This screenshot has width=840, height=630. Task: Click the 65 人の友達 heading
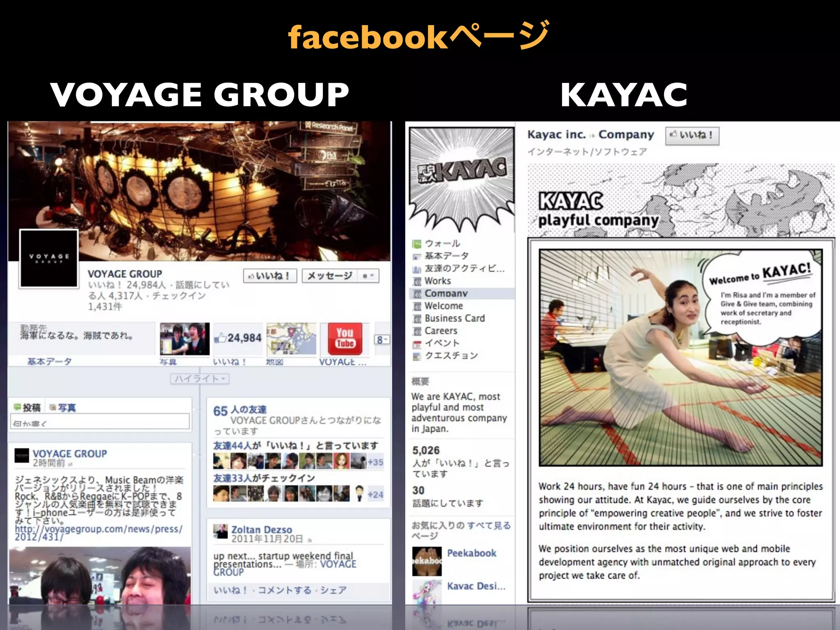coord(240,410)
